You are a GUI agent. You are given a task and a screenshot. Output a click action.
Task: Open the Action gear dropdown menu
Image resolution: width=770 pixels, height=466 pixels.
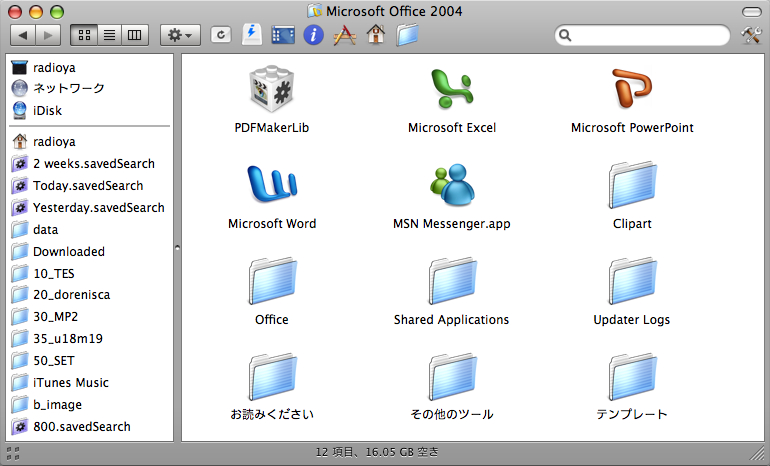[180, 35]
